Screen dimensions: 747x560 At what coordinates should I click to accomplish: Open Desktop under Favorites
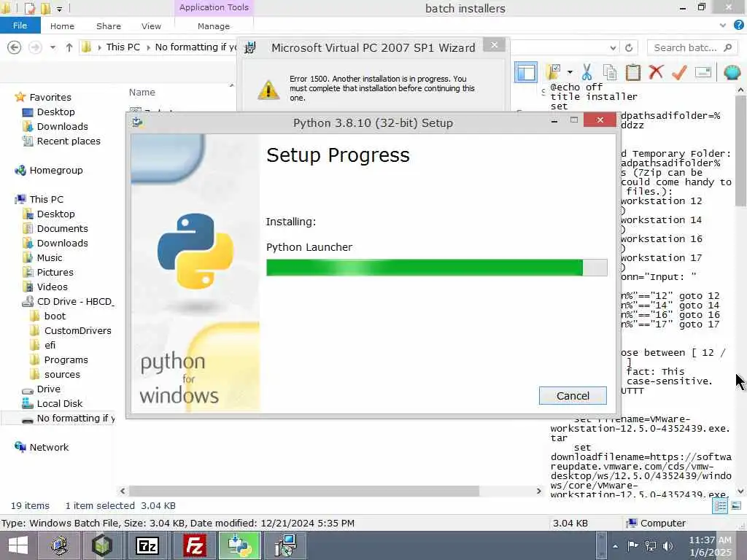pyautogui.click(x=55, y=112)
